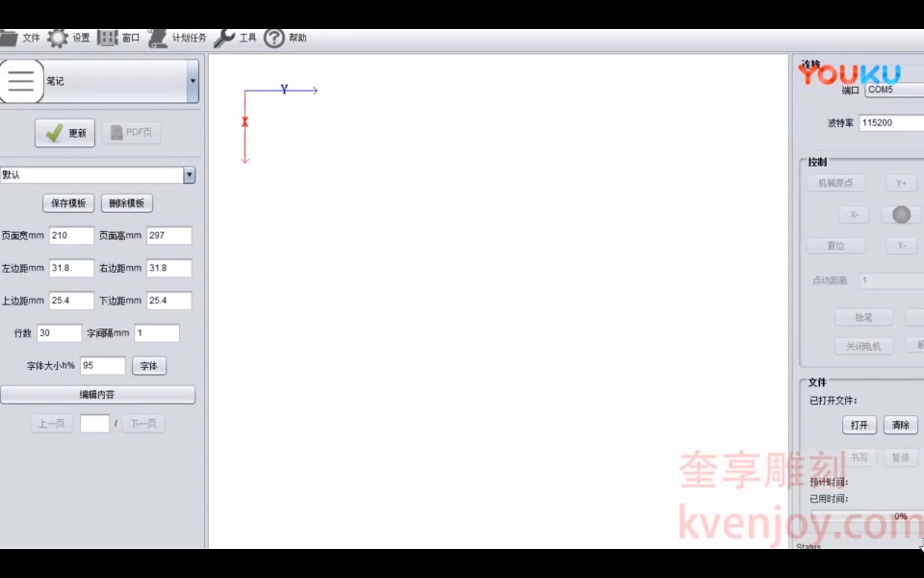Click the 预计时间 label
Screen dimensions: 924x578
(x=828, y=482)
